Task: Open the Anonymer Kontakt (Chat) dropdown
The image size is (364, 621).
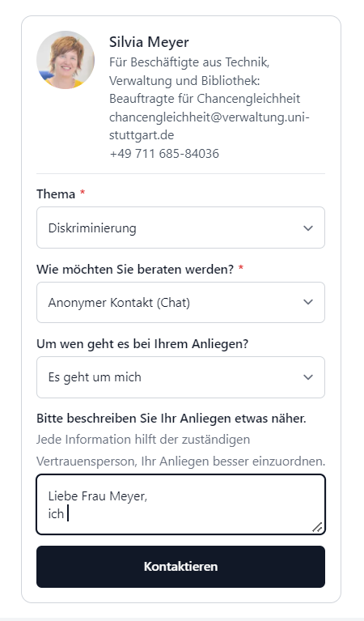Action: tap(181, 302)
